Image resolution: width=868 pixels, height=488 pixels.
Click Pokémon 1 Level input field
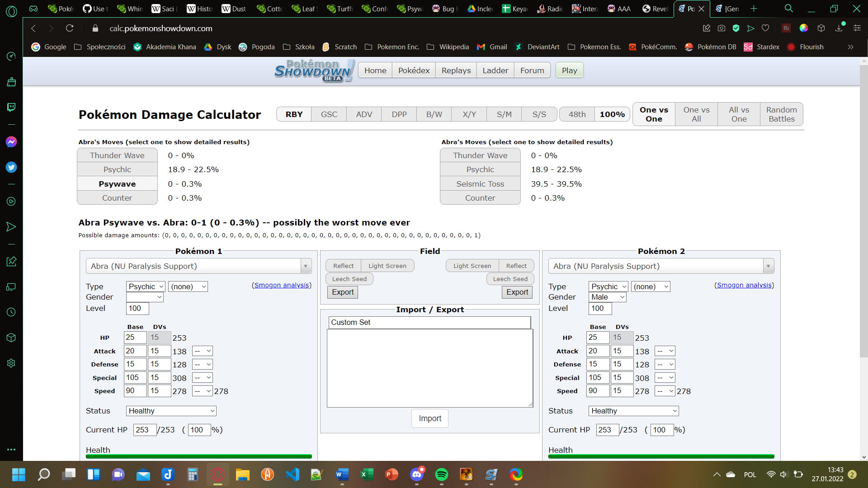coord(137,308)
